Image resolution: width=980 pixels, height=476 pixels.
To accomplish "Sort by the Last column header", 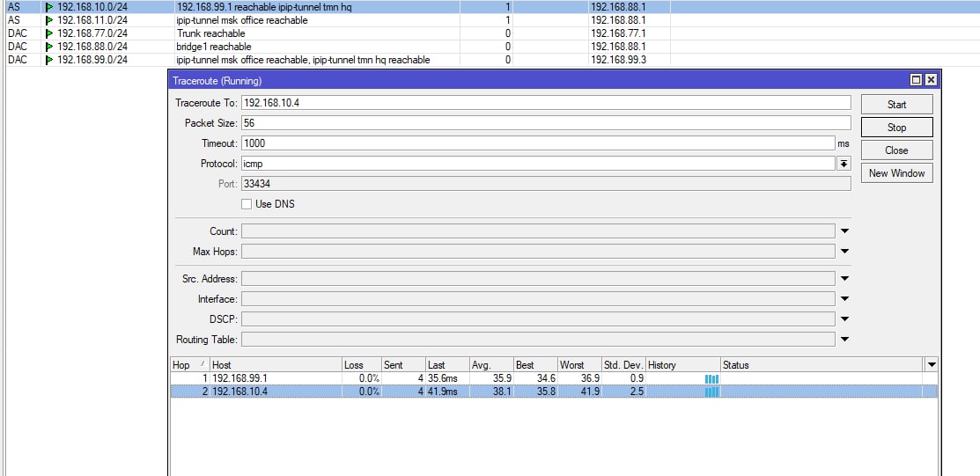I will click(x=447, y=365).
